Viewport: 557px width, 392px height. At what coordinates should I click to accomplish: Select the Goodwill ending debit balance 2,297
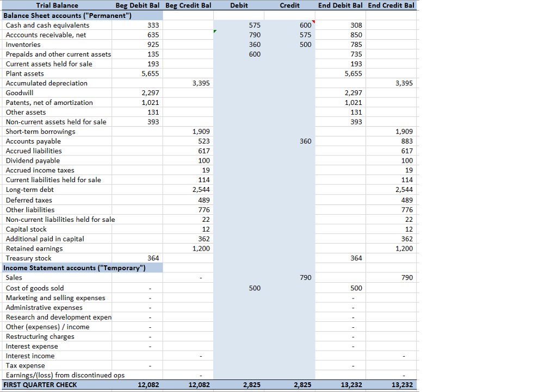coord(354,93)
